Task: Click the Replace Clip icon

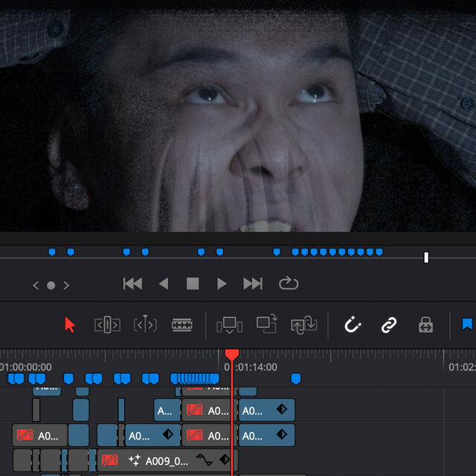Action: [x=304, y=325]
